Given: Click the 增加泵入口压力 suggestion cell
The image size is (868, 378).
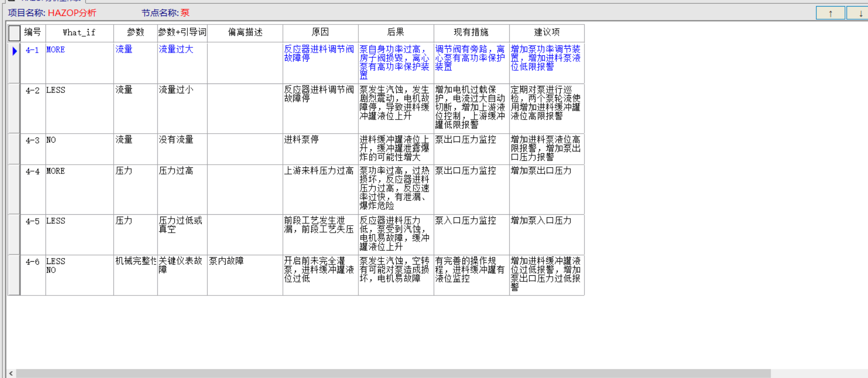Looking at the screenshot, I should click(x=547, y=234).
